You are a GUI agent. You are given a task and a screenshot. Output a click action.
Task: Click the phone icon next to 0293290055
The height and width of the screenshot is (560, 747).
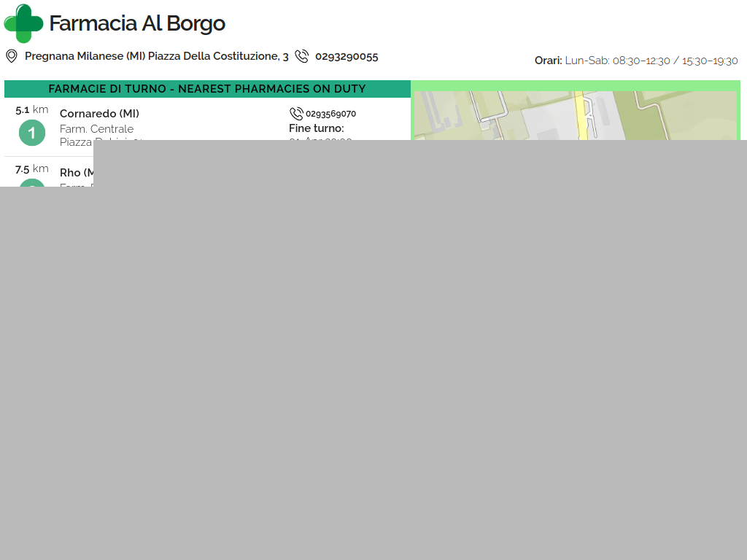(x=302, y=56)
